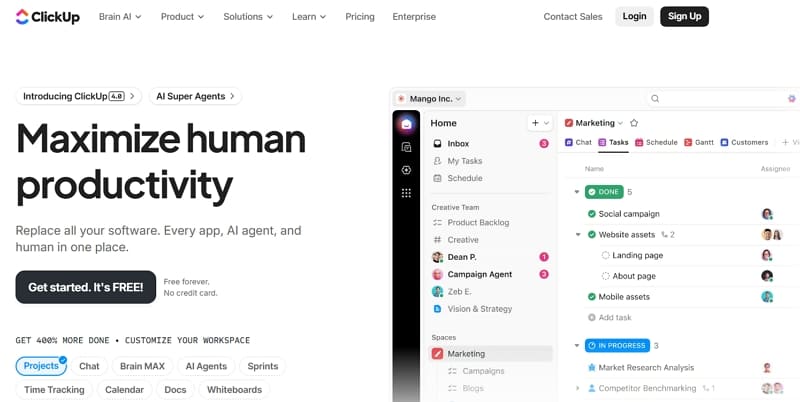Click the plus icon beside Add task

pyautogui.click(x=591, y=317)
